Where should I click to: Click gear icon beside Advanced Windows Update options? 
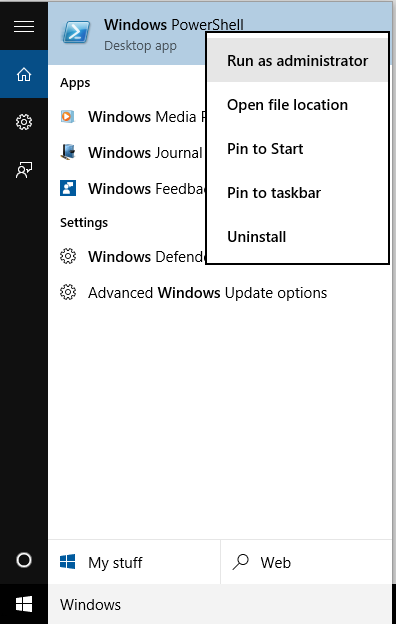[x=68, y=292]
